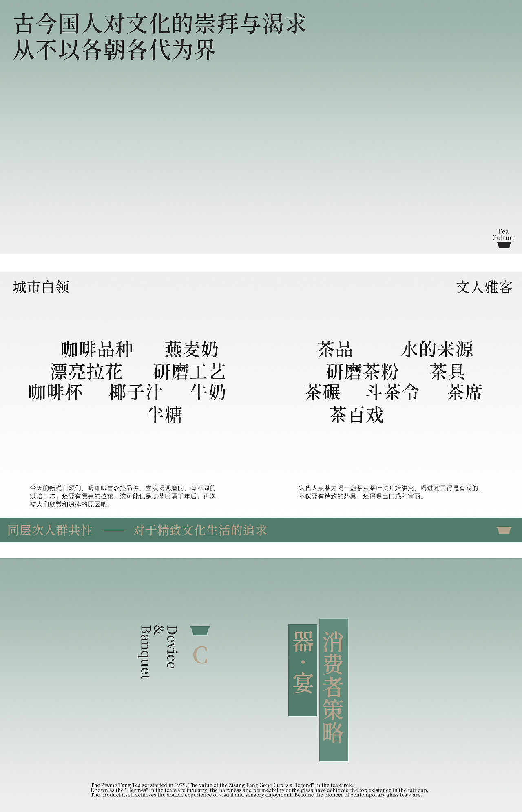Click the word '研磨茶粉'
Viewport: 522px width, 812px height.
coord(362,372)
